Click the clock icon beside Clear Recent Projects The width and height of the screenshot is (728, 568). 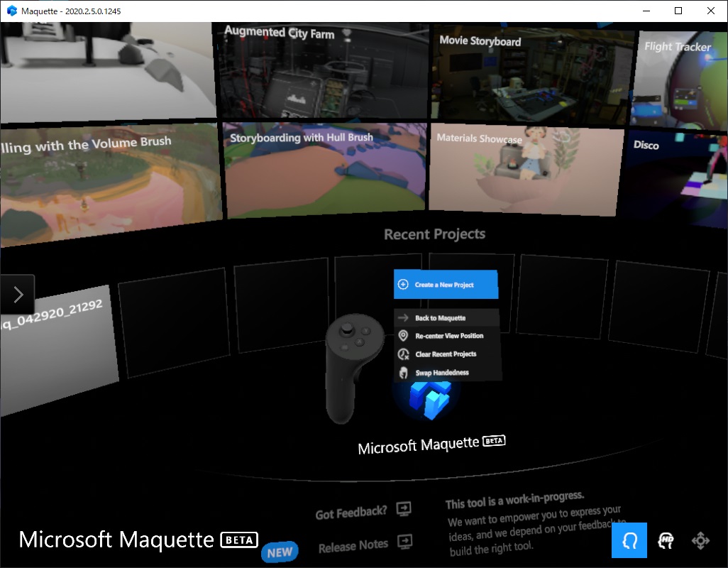point(404,354)
